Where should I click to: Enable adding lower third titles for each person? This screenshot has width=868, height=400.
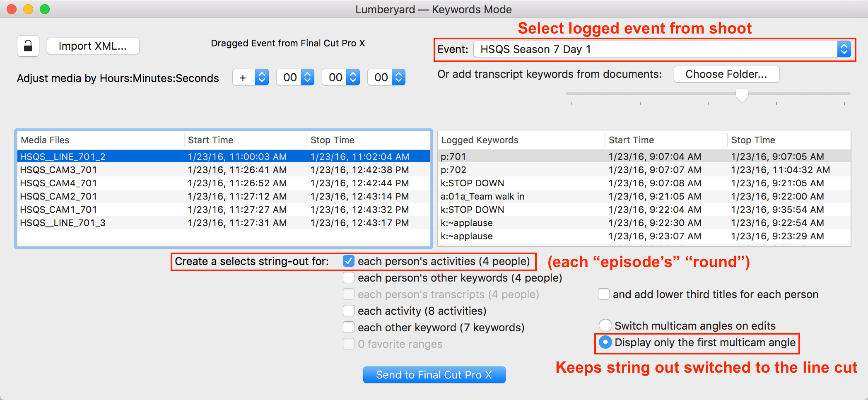tap(604, 294)
